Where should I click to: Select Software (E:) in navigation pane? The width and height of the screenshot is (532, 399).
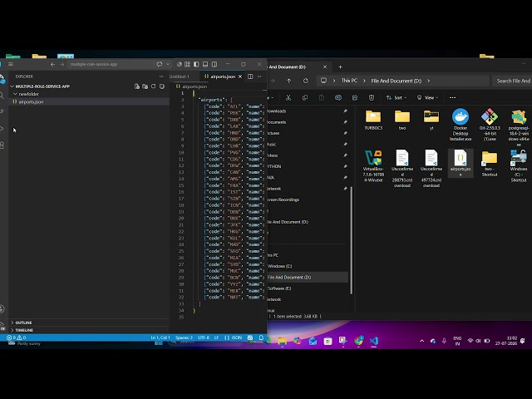(x=279, y=288)
